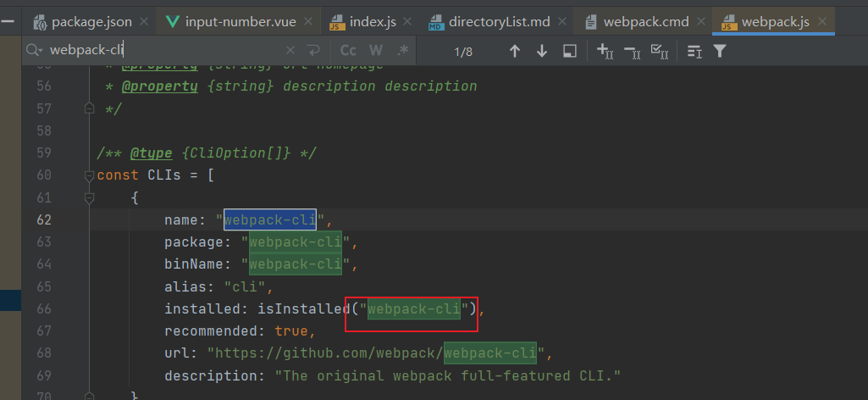Image resolution: width=868 pixels, height=400 pixels.
Task: Unselect the last occurrence icon
Action: (633, 52)
